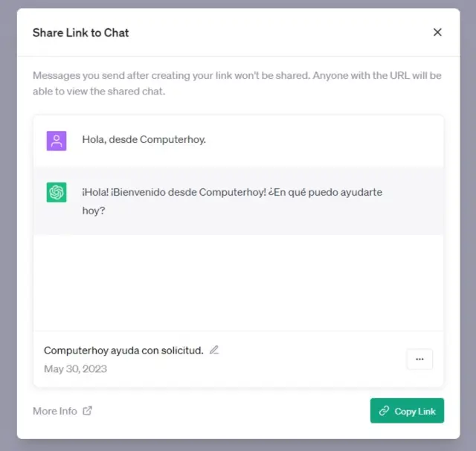Click the dimmed backdrop outside the dialog
This screenshot has height=451, width=476.
click(x=7, y=223)
